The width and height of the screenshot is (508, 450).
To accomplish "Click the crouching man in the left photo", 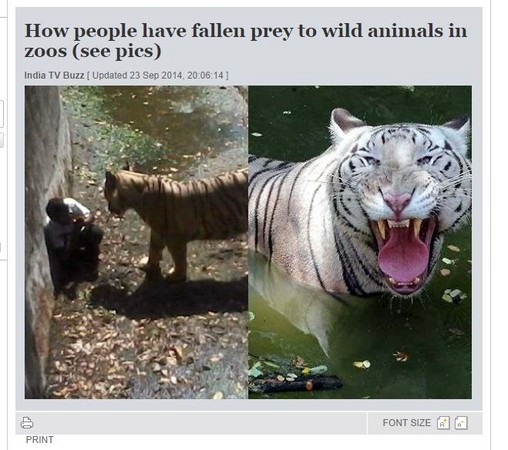I will click(x=72, y=243).
